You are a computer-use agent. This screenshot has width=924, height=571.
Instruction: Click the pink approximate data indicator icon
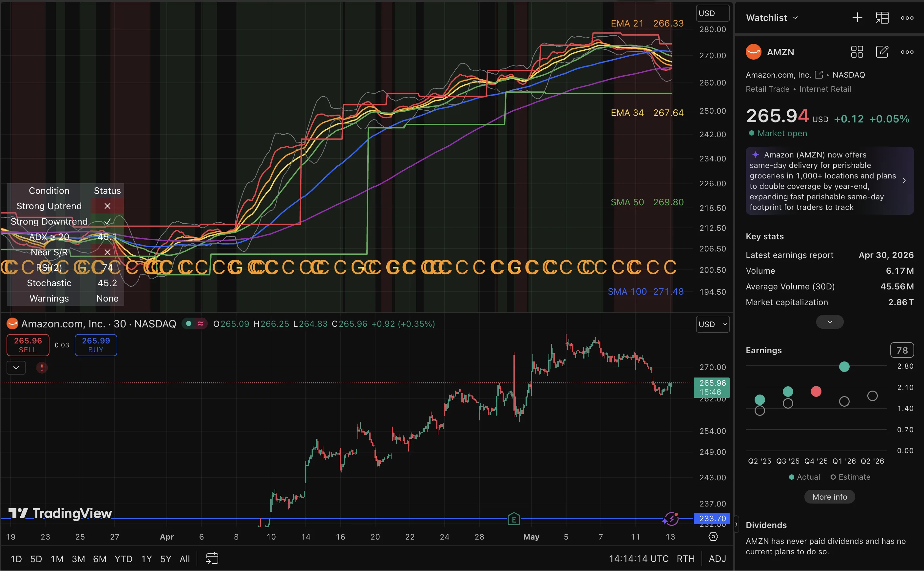(201, 323)
